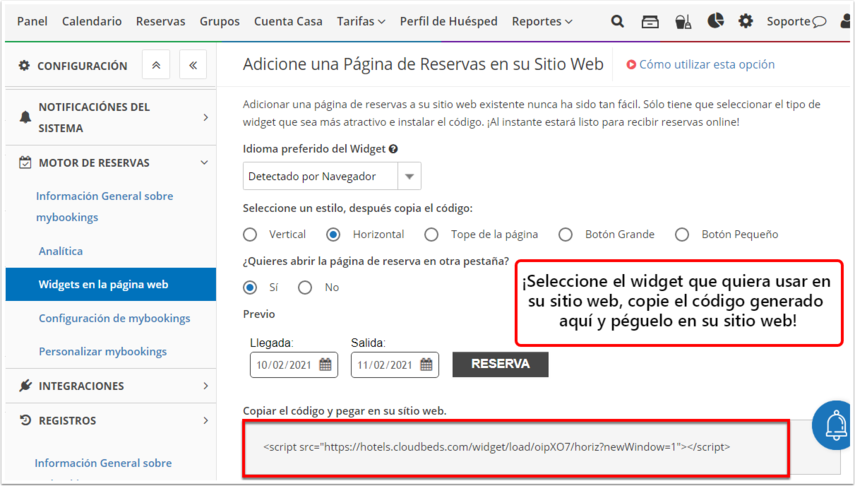
Task: Open the Idioma preferido del Widget dropdown
Action: tap(332, 176)
